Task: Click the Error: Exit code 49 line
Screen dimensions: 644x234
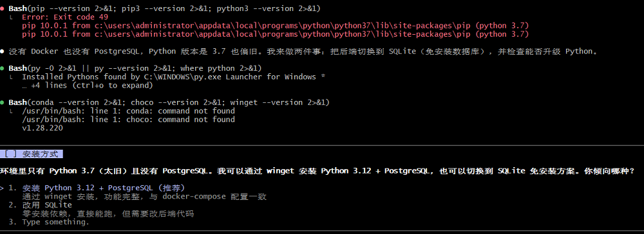Action: coord(65,17)
